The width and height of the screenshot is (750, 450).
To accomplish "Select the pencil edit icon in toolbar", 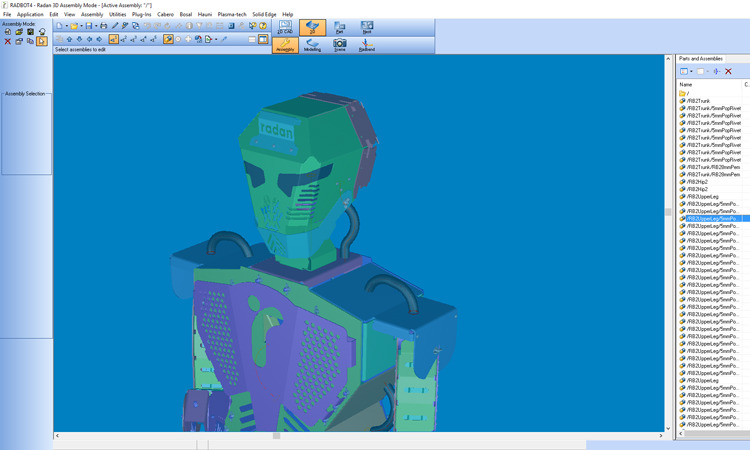I will click(115, 26).
